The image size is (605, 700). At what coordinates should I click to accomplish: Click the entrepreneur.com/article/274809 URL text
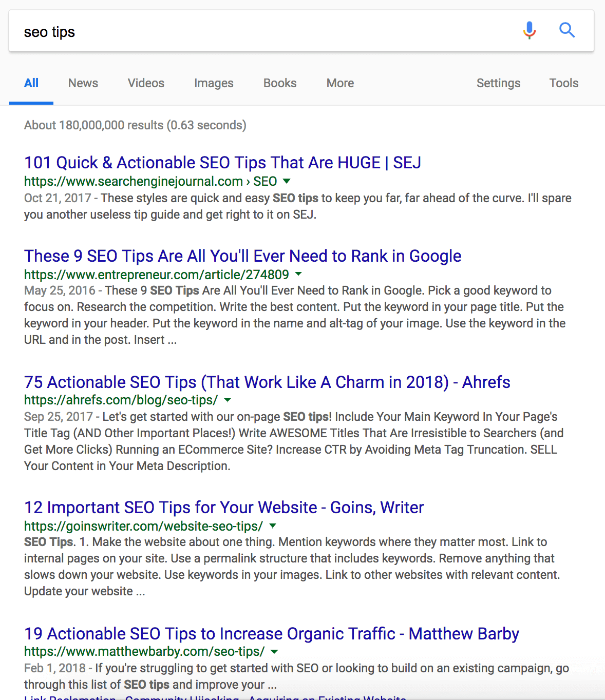tap(157, 275)
